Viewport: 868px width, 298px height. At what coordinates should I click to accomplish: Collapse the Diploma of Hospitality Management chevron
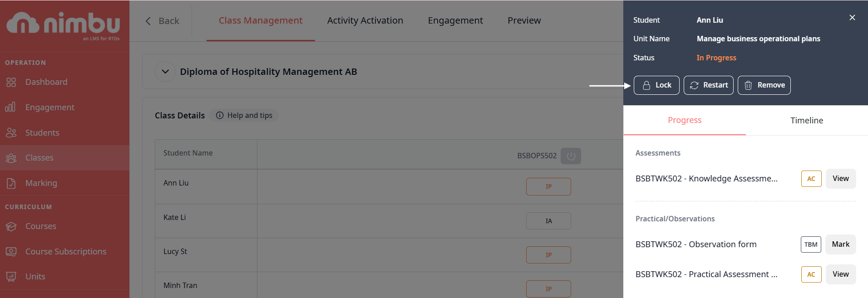click(x=165, y=72)
